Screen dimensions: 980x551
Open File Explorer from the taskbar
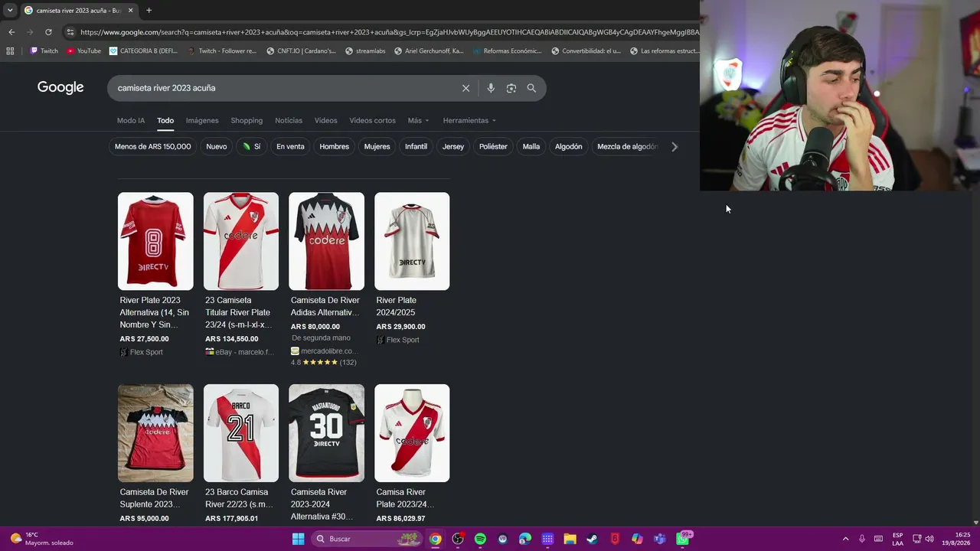pyautogui.click(x=570, y=539)
